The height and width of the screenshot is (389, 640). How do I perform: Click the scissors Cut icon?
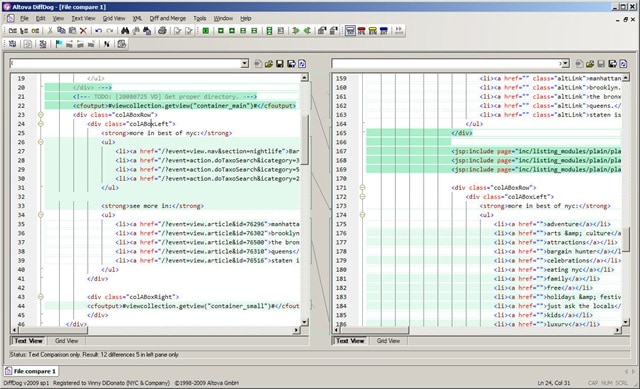tap(50, 31)
